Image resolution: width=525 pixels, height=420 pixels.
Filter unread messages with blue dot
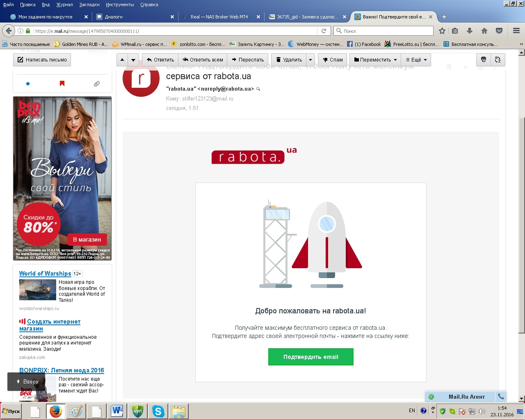(x=28, y=84)
